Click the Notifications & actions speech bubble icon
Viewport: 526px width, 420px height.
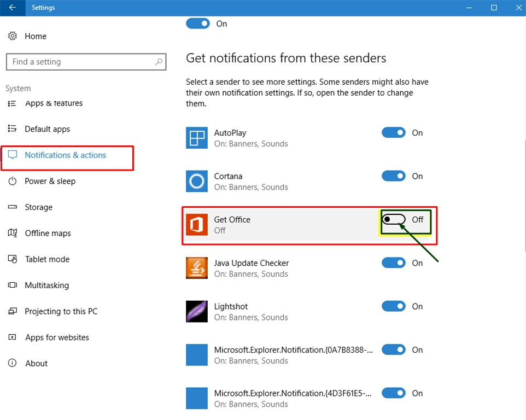13,155
